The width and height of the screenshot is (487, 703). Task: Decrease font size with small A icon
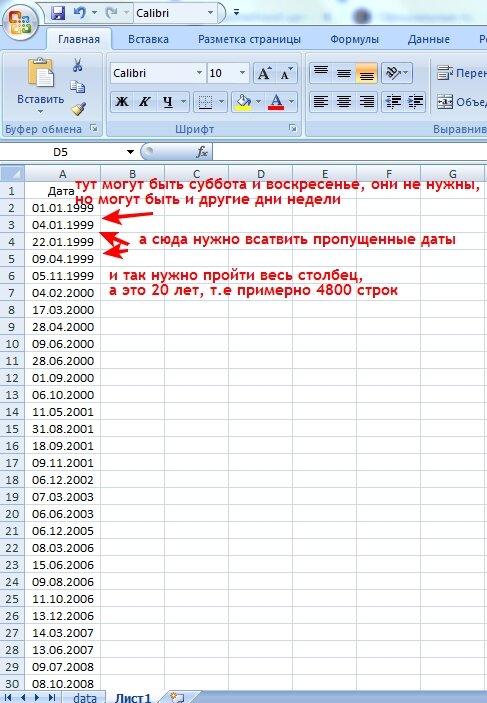286,74
